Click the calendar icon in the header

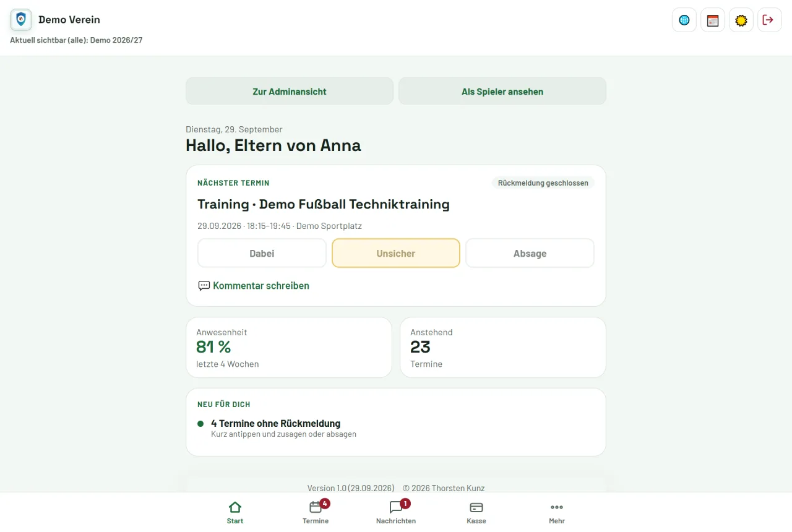point(713,20)
